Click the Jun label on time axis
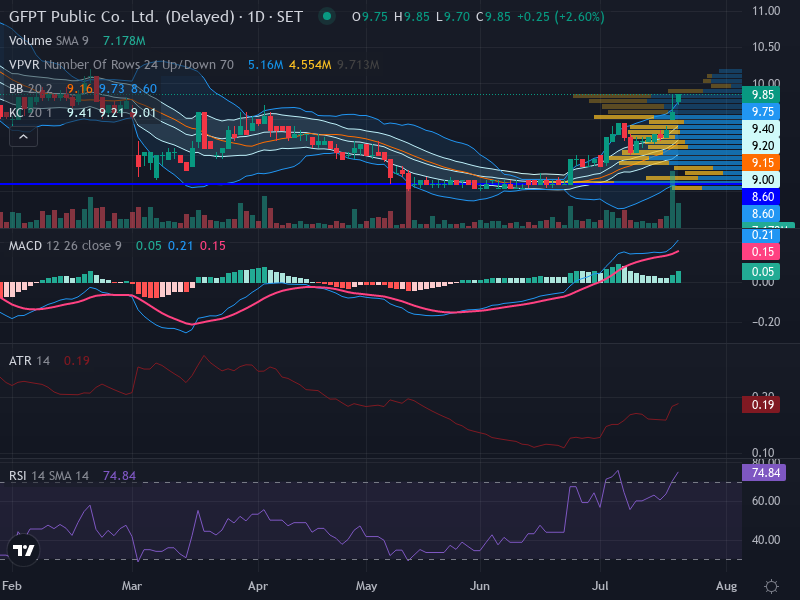Viewport: 800px width, 600px height. (x=480, y=586)
